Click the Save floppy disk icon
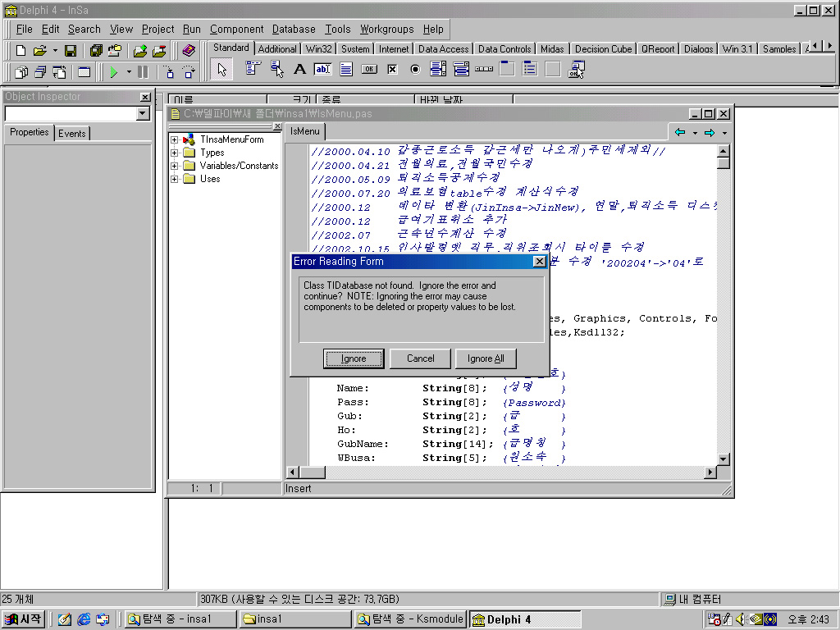This screenshot has width=840, height=630. tap(71, 51)
